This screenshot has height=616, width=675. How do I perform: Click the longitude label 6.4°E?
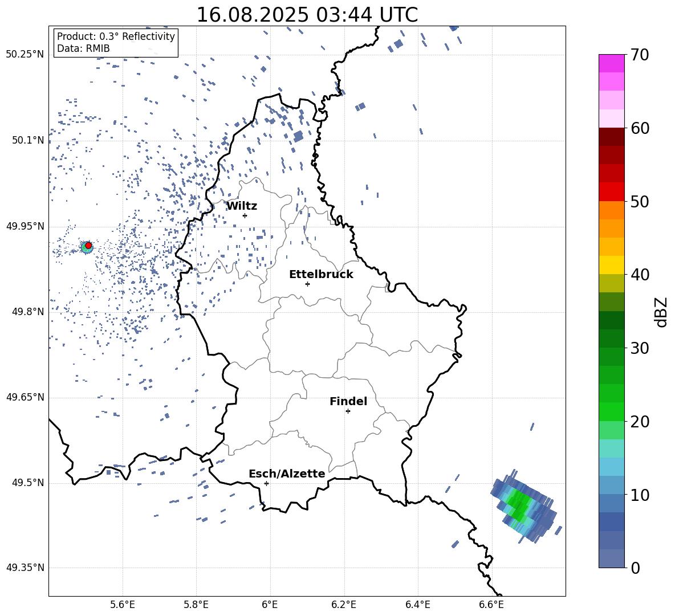coord(417,605)
